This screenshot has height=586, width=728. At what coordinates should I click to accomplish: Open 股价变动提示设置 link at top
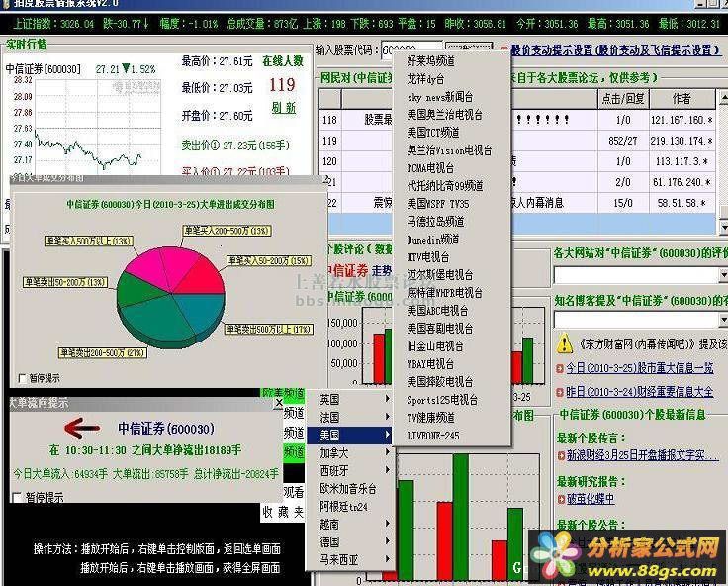point(615,49)
